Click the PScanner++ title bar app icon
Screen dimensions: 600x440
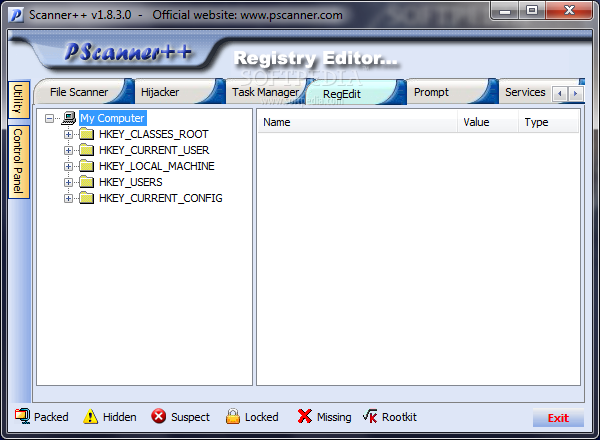coord(16,15)
